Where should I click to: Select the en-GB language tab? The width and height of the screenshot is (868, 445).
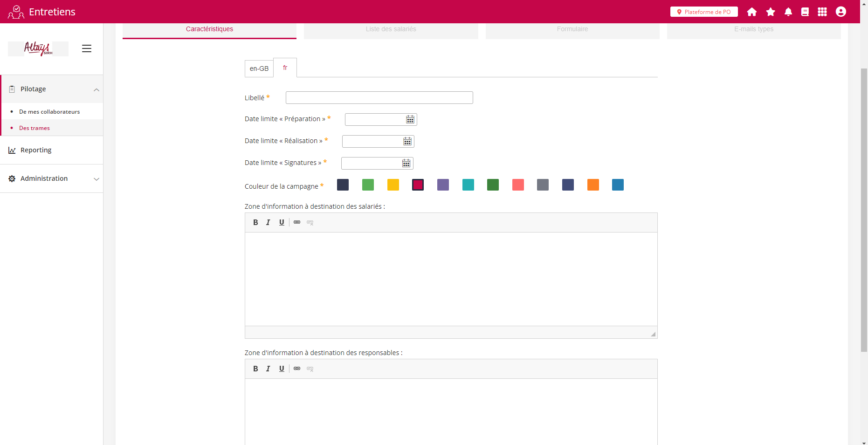click(259, 68)
